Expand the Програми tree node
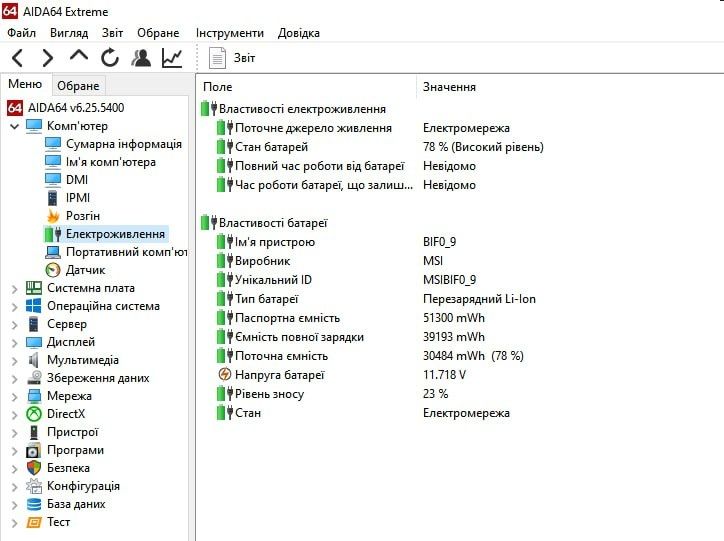The height and width of the screenshot is (541, 724). tap(14, 451)
